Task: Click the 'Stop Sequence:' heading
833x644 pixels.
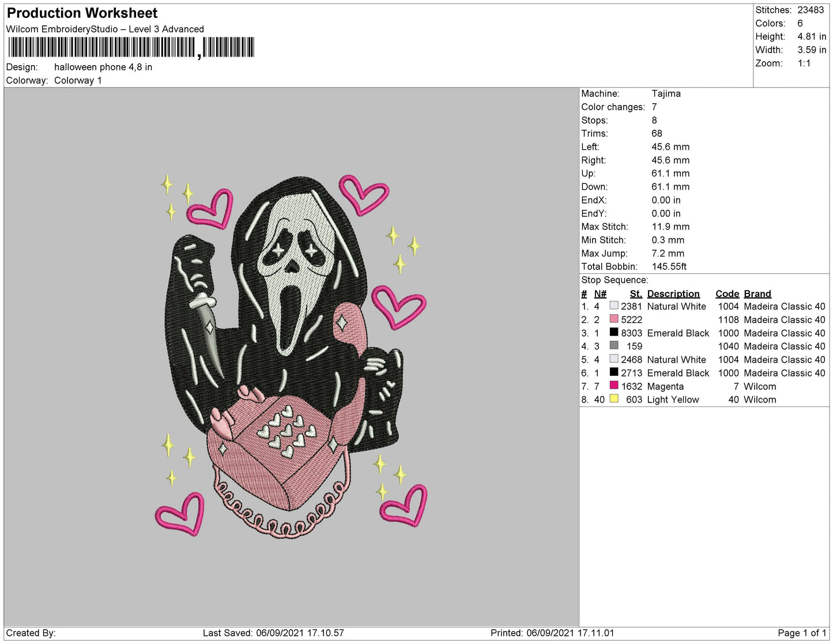Action: pos(615,280)
